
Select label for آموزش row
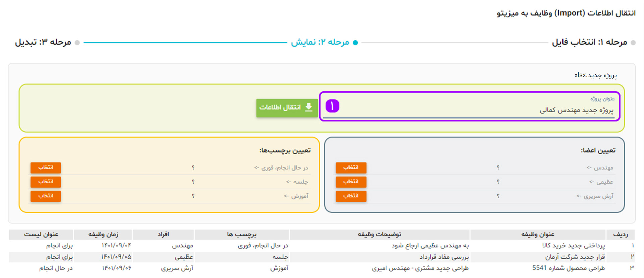pyautogui.click(x=46, y=196)
